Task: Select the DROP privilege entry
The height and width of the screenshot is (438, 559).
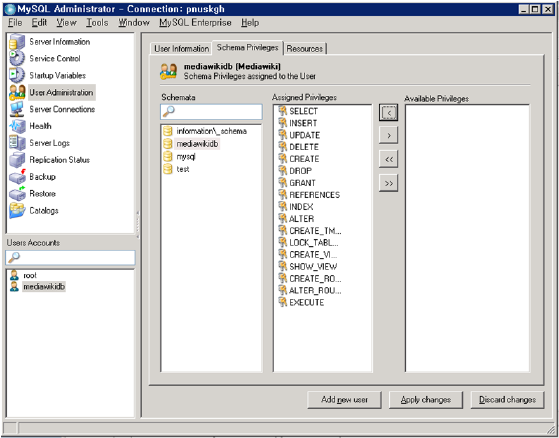Action: click(x=295, y=171)
